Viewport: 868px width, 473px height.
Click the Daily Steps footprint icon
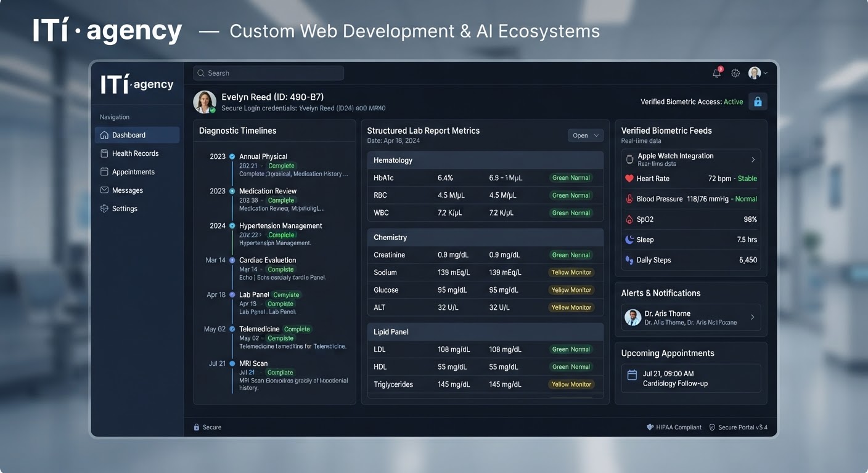click(629, 260)
